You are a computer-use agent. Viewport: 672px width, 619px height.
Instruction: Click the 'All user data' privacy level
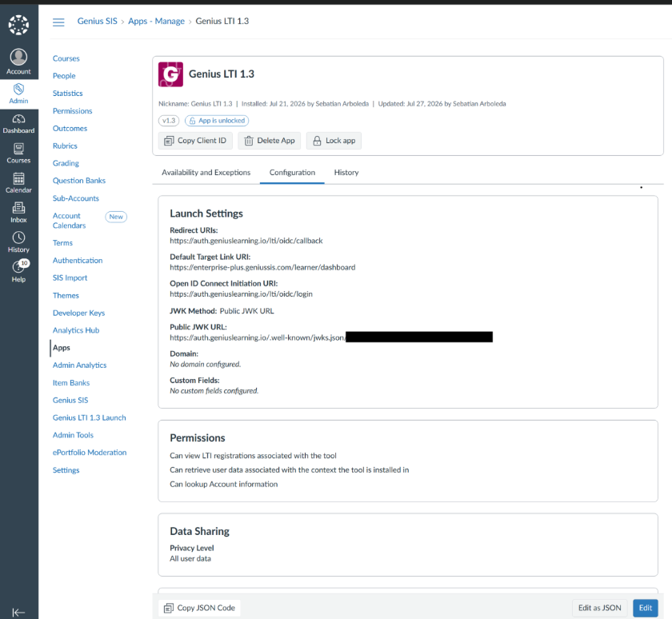tap(190, 558)
